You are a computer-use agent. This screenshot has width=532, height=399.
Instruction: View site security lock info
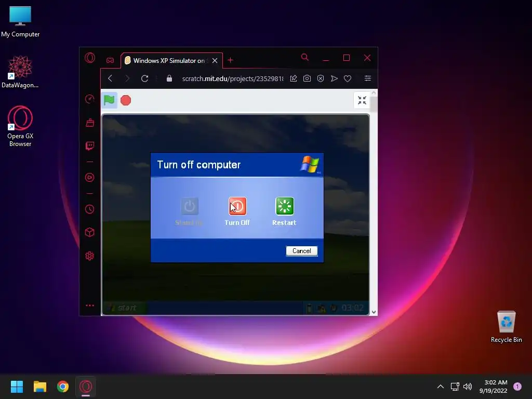coord(169,78)
